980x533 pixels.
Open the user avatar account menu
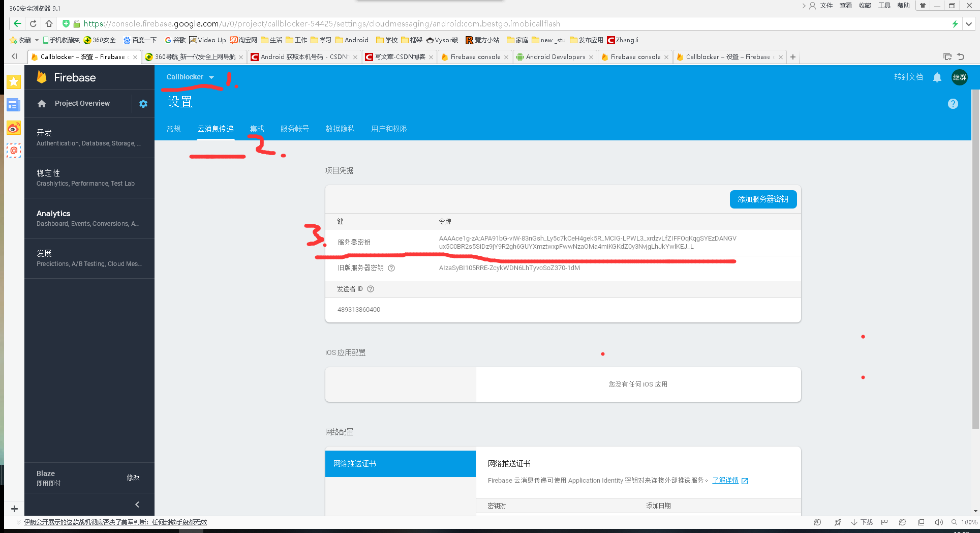pyautogui.click(x=960, y=77)
